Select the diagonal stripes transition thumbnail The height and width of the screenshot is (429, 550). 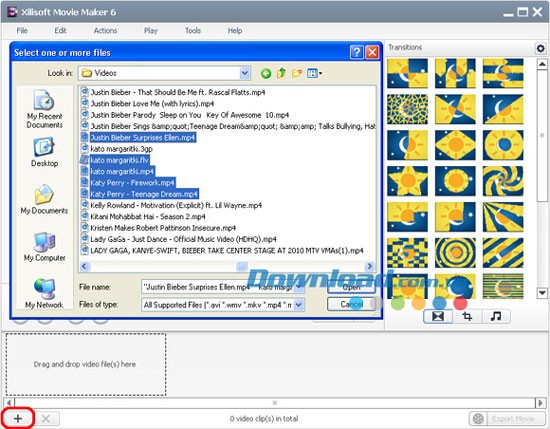503,253
